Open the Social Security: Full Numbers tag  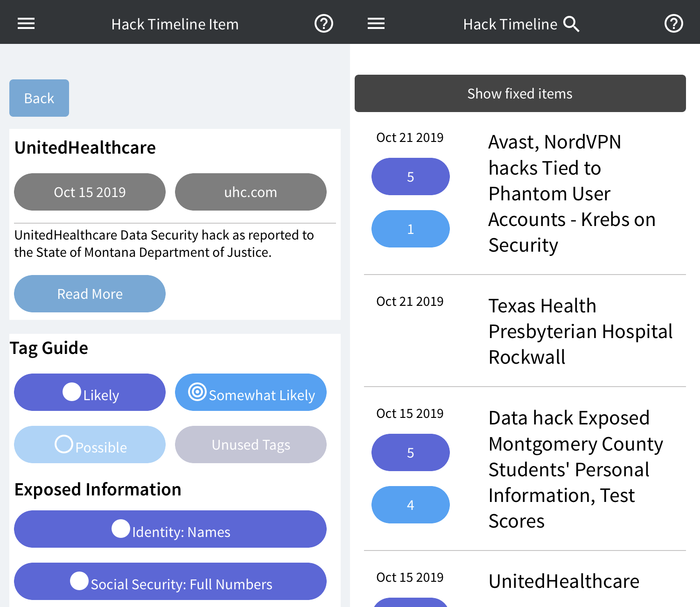pyautogui.click(x=170, y=581)
